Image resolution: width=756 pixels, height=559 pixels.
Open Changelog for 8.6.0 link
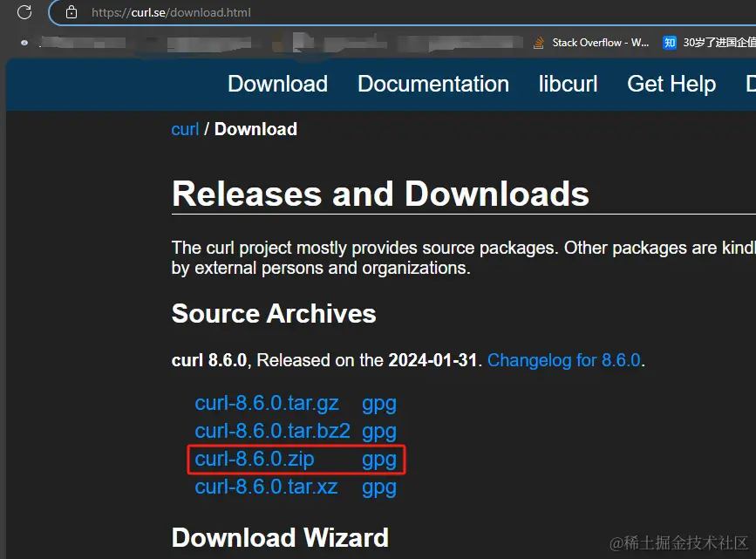[x=564, y=360]
